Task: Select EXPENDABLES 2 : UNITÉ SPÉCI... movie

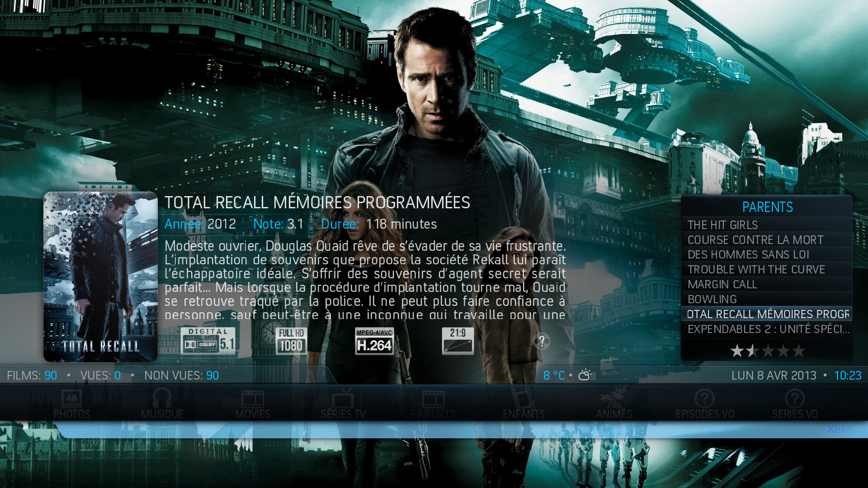Action: 767,329
